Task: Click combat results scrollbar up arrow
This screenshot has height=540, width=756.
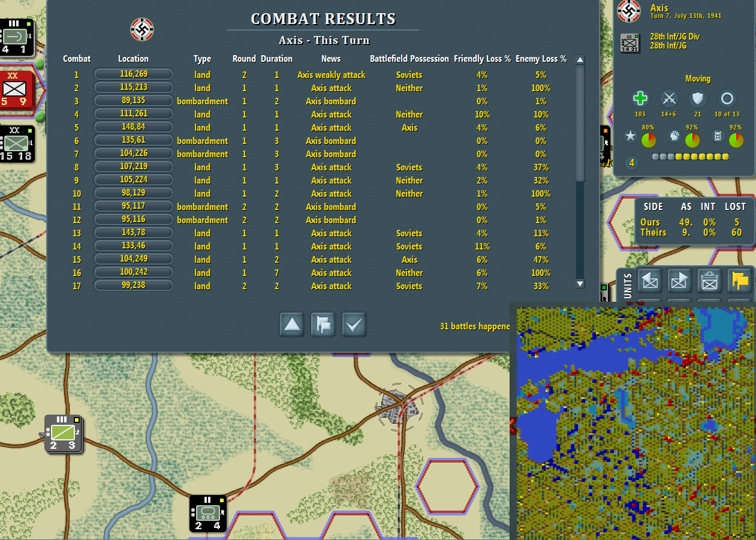Action: (x=580, y=59)
